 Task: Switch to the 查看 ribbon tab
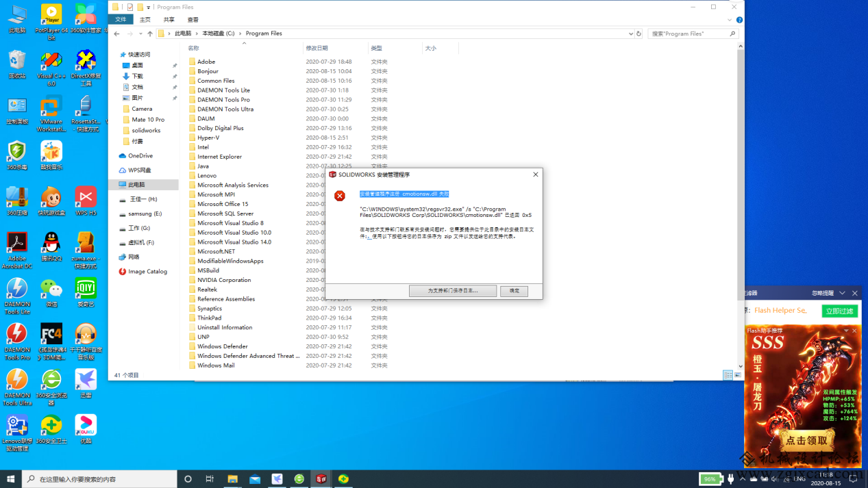193,19
